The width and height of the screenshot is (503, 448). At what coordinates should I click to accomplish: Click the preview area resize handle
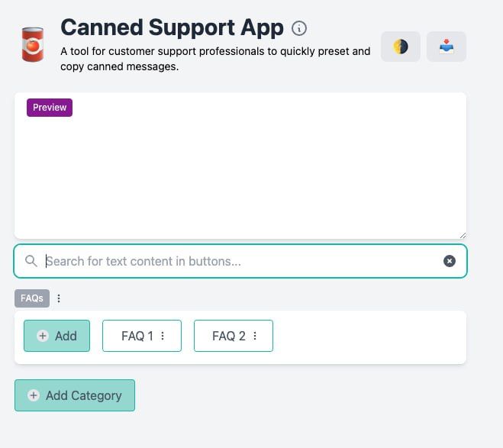(462, 235)
